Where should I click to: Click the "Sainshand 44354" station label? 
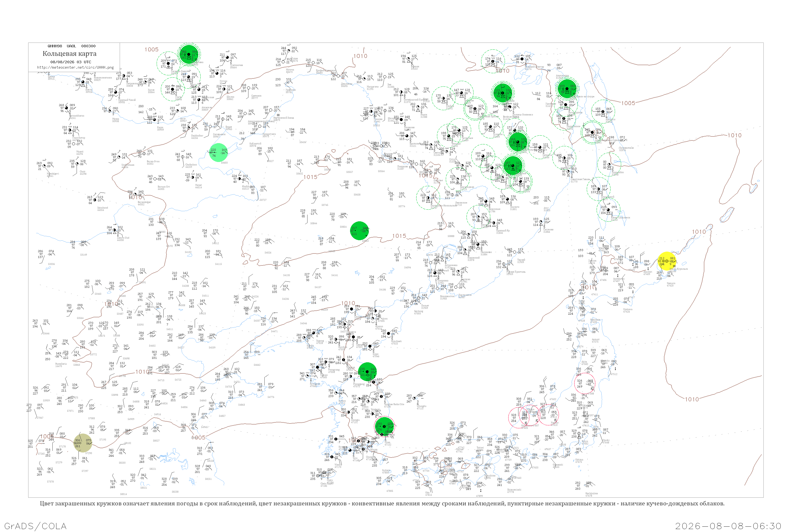click(102, 209)
